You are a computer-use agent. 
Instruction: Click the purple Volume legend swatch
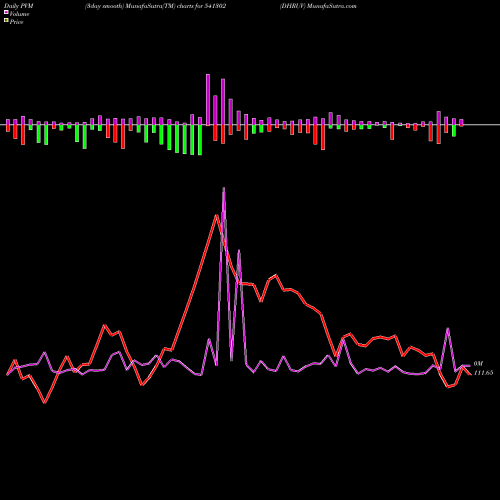coord(6,12)
